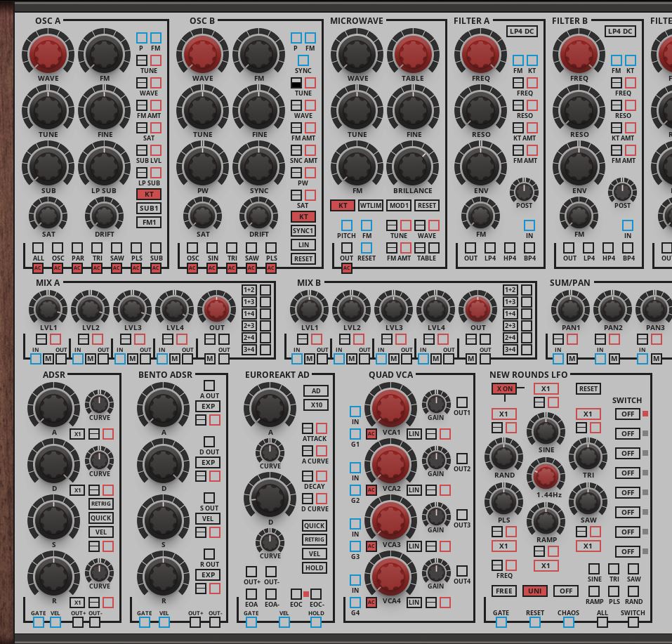
Task: Select the 1+2 routing option in MIX A
Action: (x=250, y=289)
